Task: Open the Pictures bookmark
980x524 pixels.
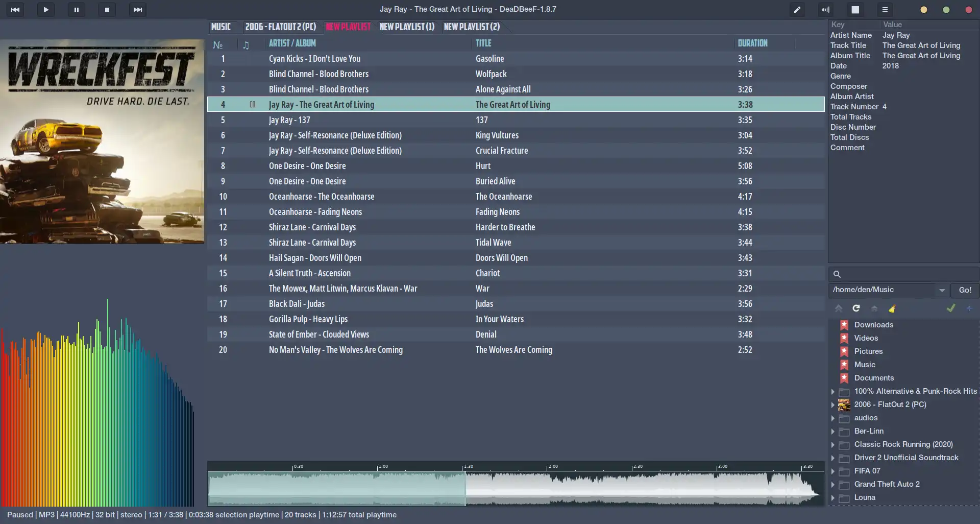Action: coord(868,351)
